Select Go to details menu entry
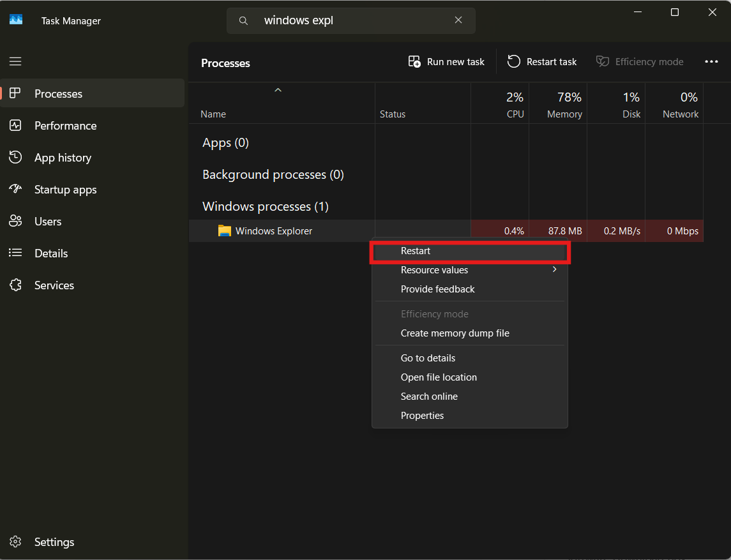 [x=470, y=358]
